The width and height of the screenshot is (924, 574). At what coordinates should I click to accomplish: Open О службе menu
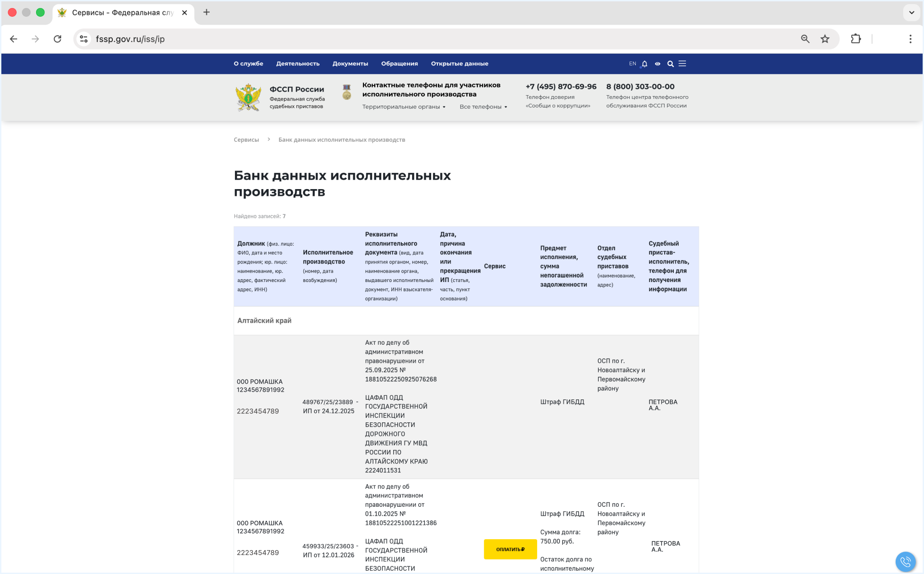pyautogui.click(x=248, y=64)
